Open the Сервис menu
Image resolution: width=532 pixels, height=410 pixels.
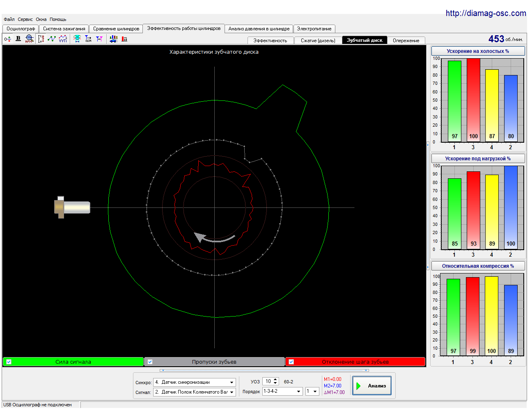[x=25, y=19]
